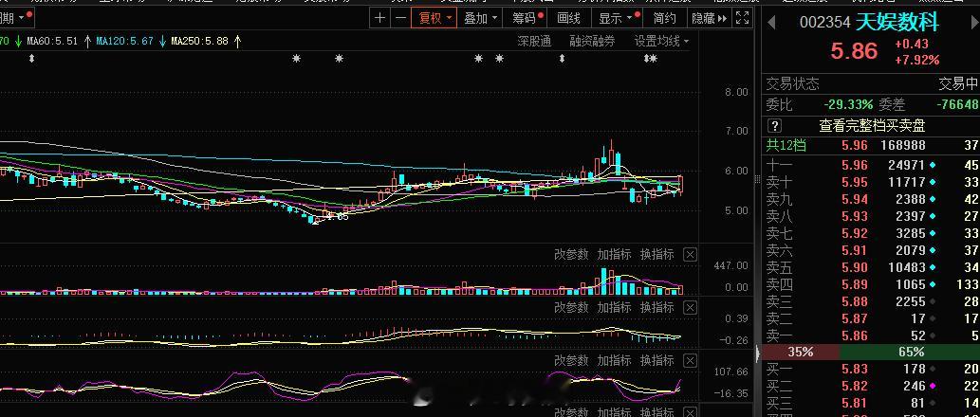The image size is (980, 417).
Task: Click 加指标 on volume indicator panel
Action: click(x=614, y=255)
